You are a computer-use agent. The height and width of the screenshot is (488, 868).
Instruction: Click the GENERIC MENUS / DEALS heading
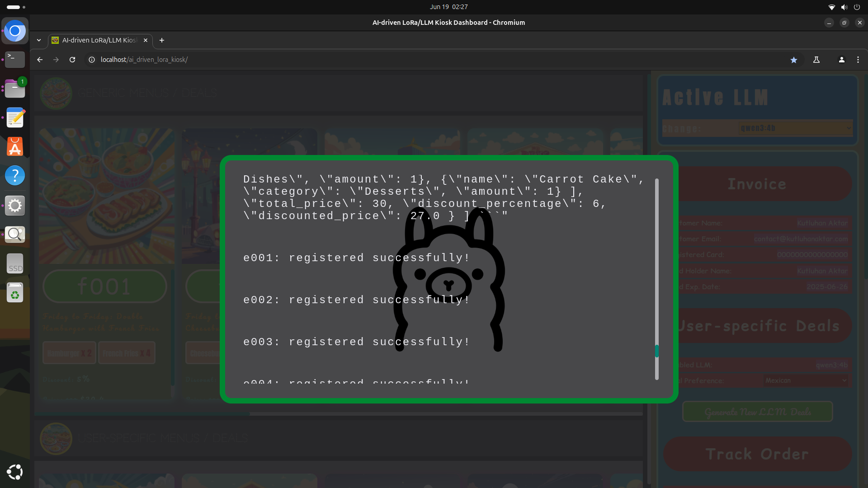click(x=147, y=93)
